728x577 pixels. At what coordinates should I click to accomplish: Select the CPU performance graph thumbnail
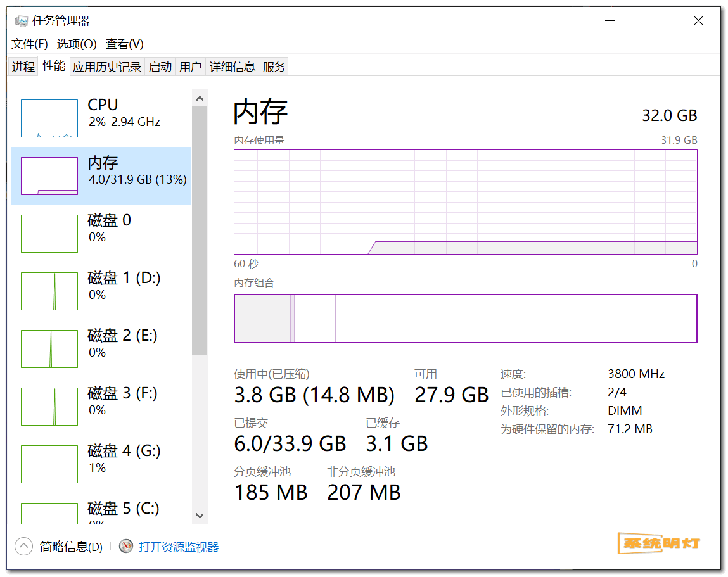49,118
